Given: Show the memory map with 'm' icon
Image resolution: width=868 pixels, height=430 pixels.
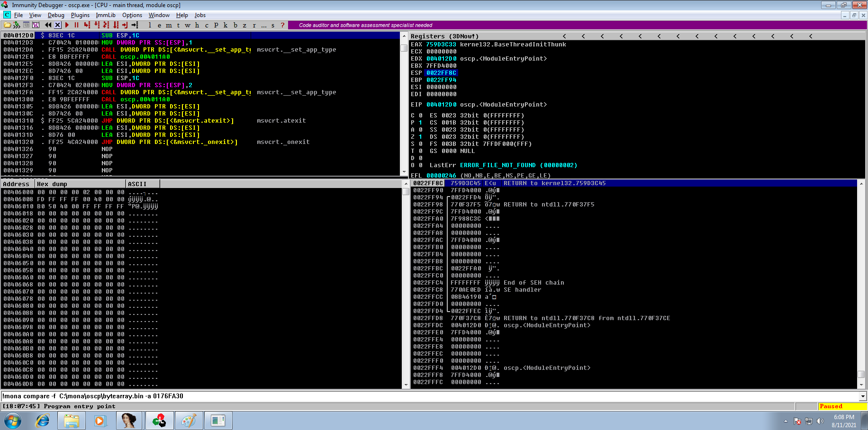Looking at the screenshot, I should click(169, 25).
